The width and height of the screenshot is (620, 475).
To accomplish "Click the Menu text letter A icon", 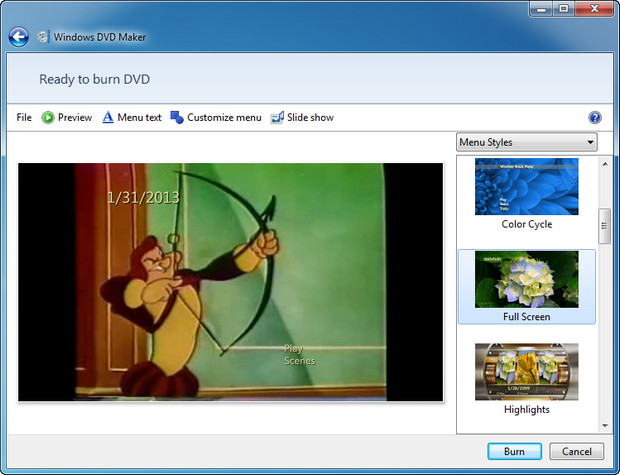I will (108, 117).
